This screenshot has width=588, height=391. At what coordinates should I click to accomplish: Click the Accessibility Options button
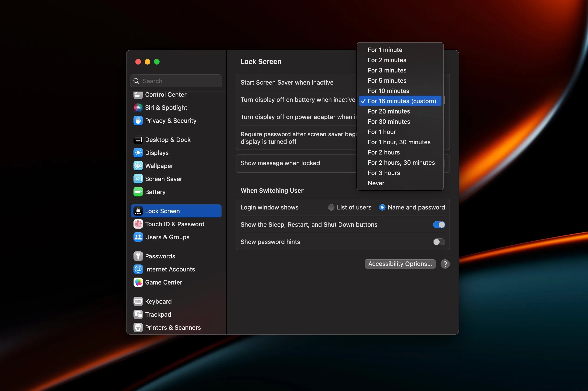coord(400,264)
